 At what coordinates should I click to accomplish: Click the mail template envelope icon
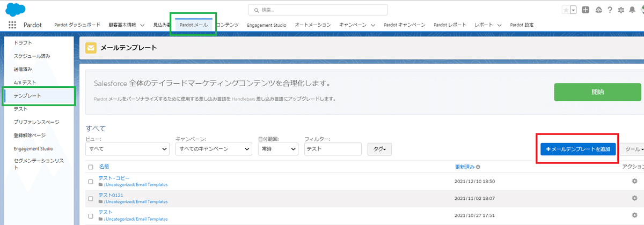point(91,48)
